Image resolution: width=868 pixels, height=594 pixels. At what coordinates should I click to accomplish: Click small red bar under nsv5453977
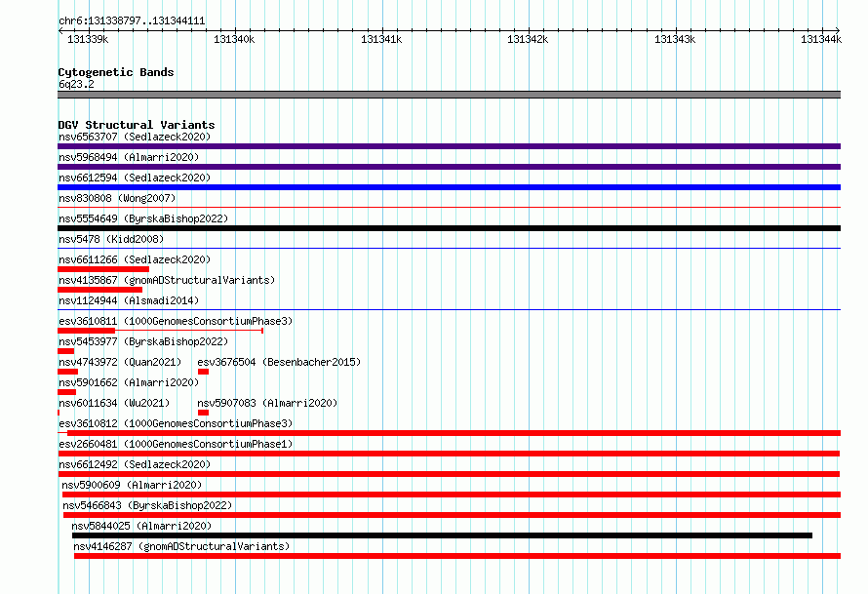coord(66,351)
